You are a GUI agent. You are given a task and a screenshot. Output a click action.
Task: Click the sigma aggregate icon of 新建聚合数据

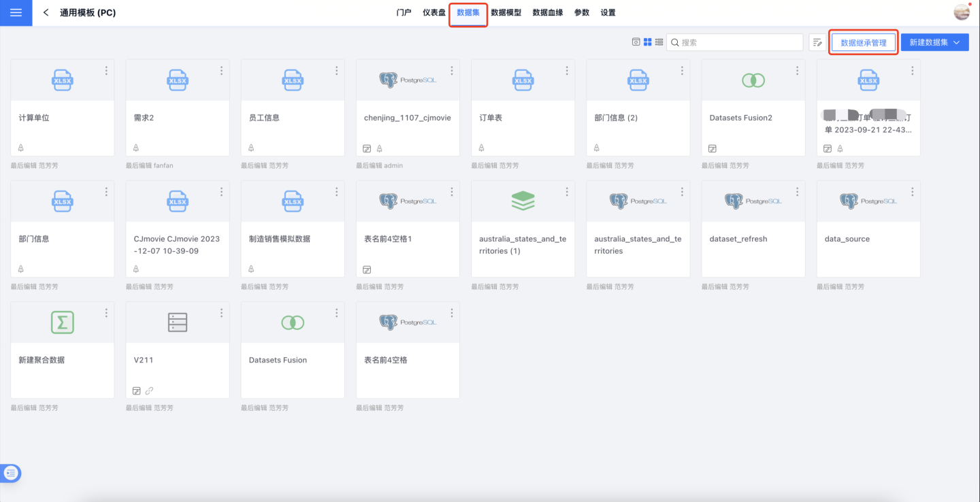(63, 322)
